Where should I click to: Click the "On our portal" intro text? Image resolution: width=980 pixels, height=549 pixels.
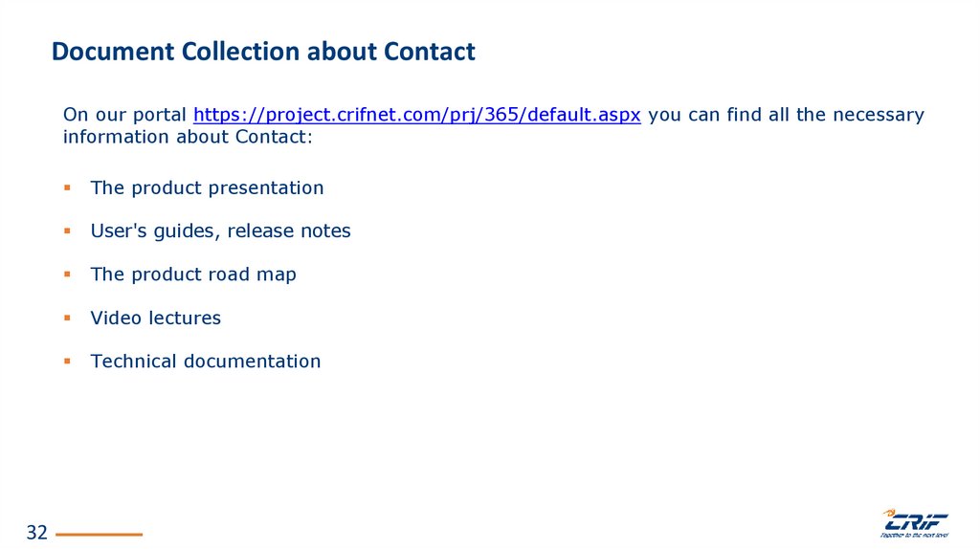click(124, 116)
